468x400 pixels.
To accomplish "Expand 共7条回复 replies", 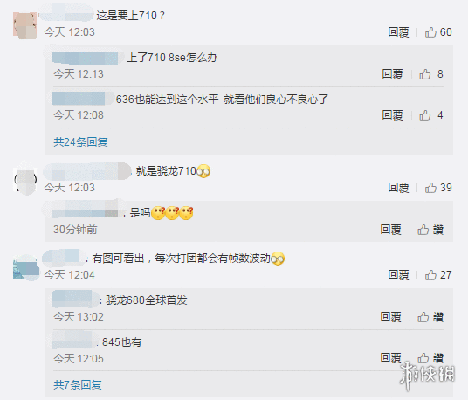I will (77, 385).
